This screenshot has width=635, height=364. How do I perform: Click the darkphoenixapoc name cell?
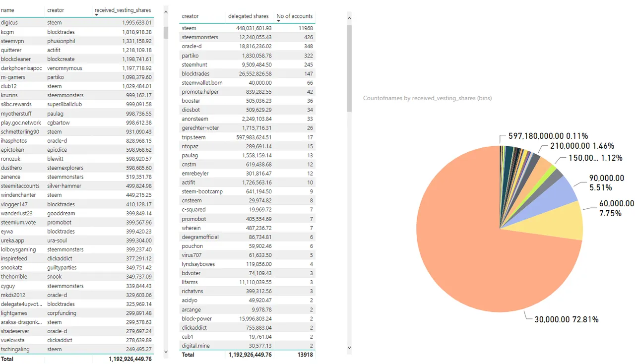tap(21, 68)
